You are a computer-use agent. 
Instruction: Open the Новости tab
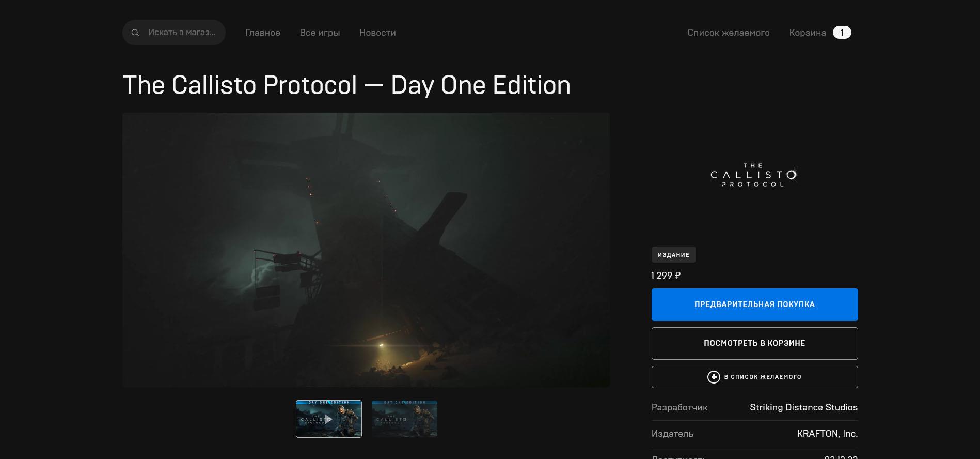pos(377,33)
